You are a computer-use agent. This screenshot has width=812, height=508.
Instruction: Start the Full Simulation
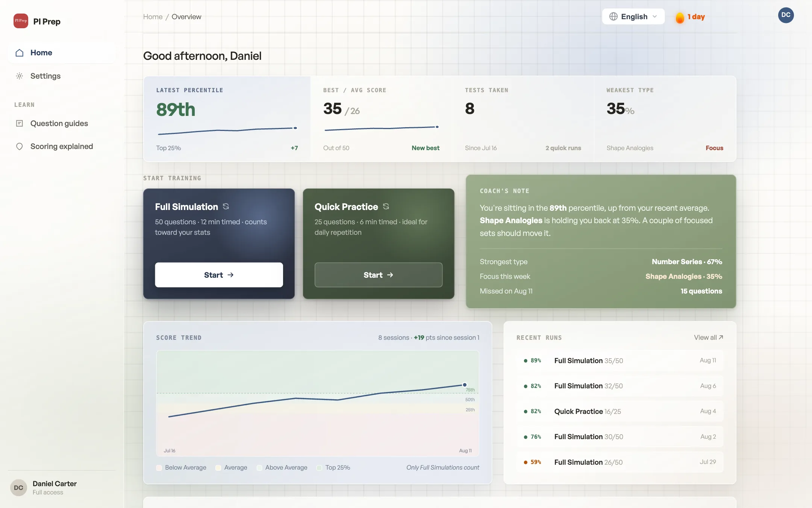pyautogui.click(x=219, y=275)
